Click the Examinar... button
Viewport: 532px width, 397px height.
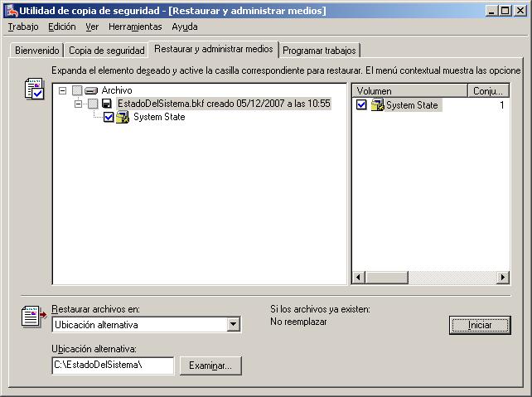210,366
